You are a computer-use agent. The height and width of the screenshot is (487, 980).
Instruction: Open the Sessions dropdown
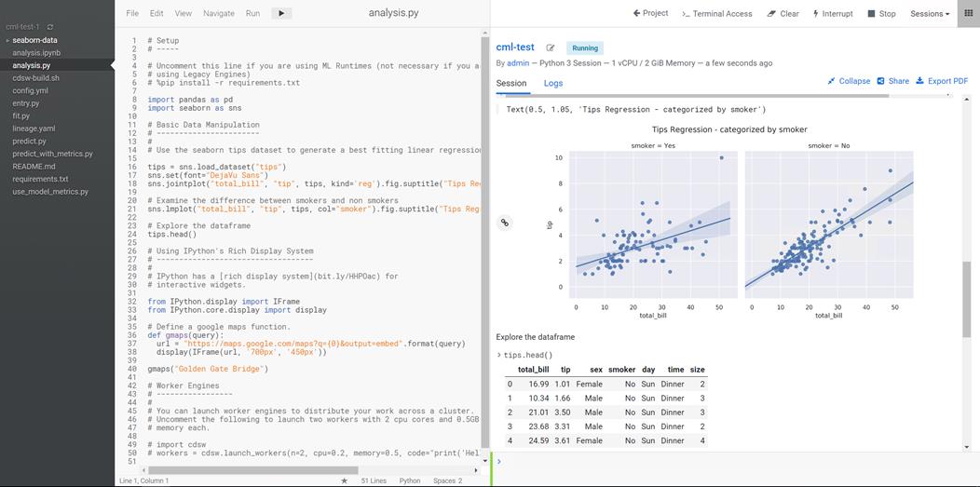930,13
